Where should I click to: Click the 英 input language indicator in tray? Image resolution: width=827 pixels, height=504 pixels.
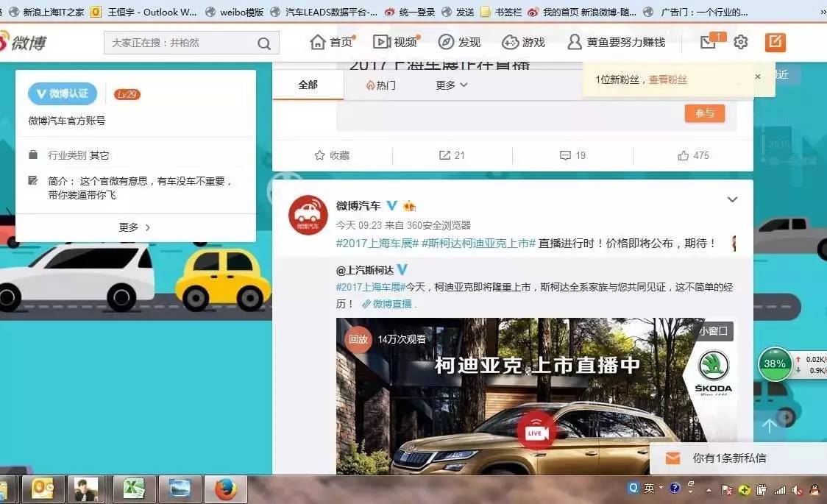coord(649,489)
